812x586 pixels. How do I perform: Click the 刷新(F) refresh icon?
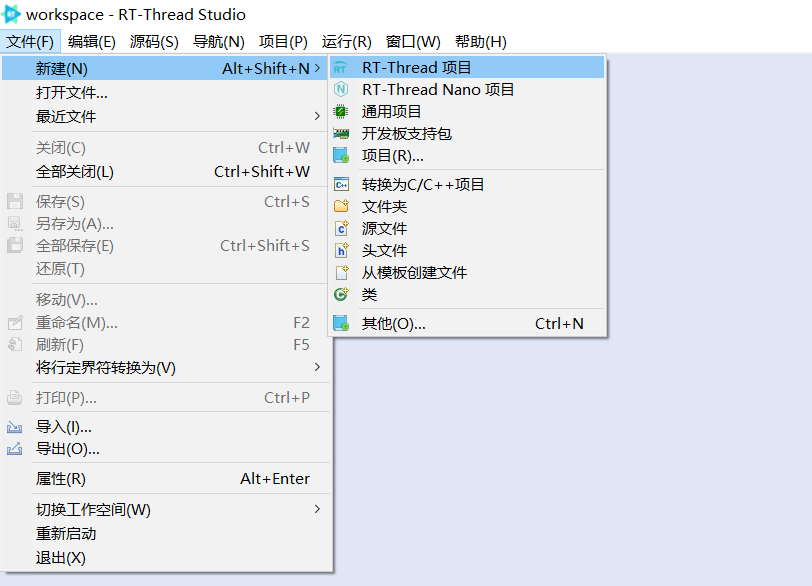point(14,344)
